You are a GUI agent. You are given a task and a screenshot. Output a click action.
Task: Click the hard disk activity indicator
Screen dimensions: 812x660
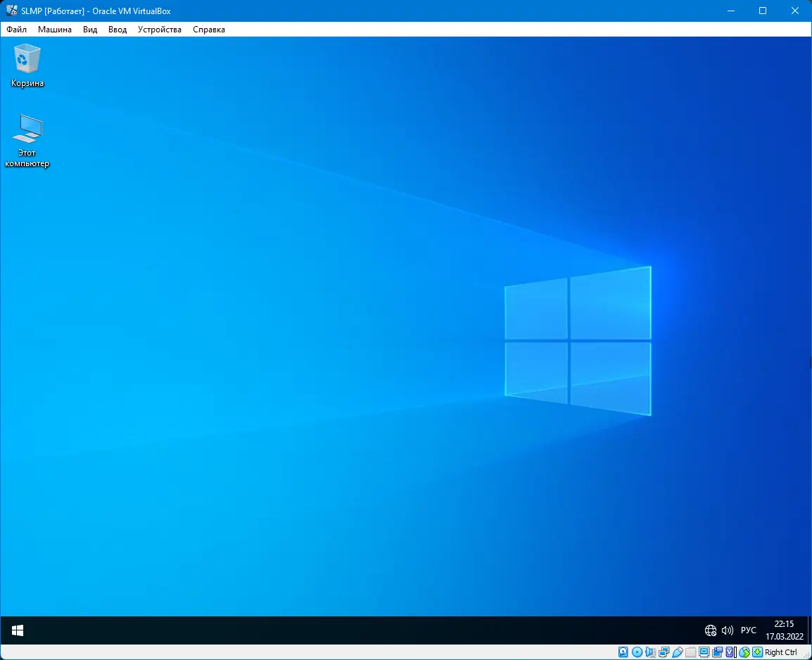[x=623, y=652]
